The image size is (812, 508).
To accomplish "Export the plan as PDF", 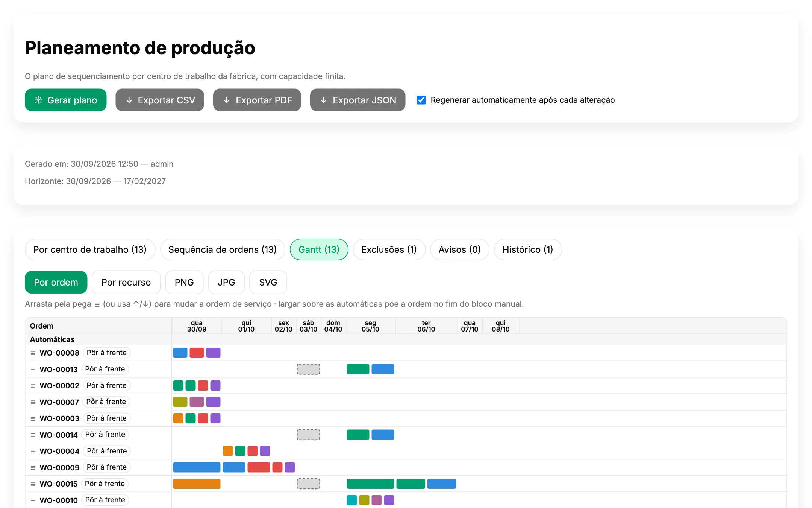I will [257, 100].
